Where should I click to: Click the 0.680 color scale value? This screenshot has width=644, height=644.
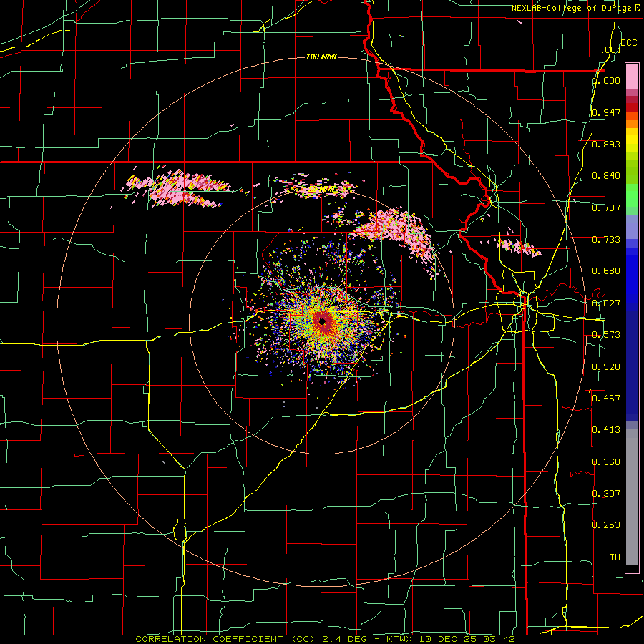[x=606, y=271]
